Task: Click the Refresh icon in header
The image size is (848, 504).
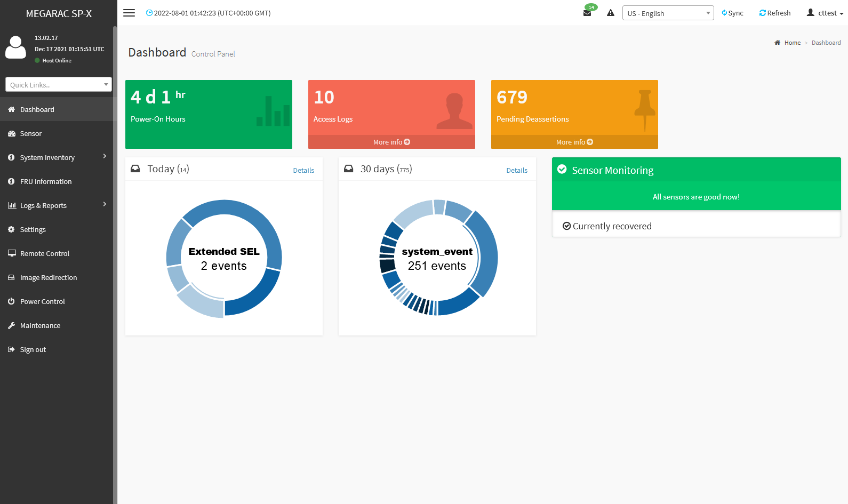Action: coord(762,13)
